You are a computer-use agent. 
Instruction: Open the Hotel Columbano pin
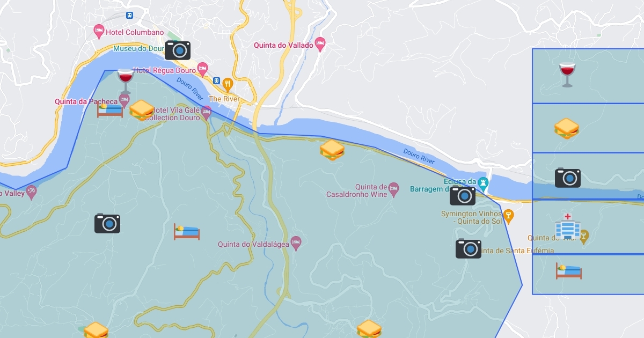click(99, 32)
